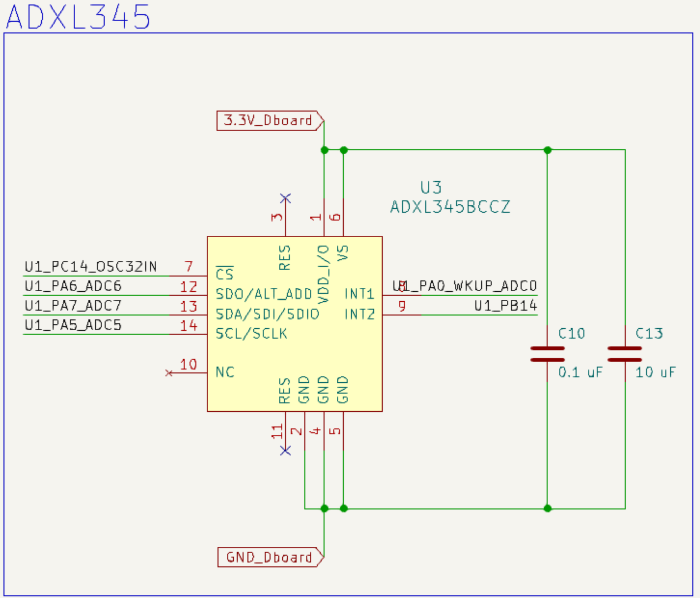Screen dimensions: 700x598
Task: Click the U1_PA0_WKUP_ADC0 net label
Action: tap(465, 286)
